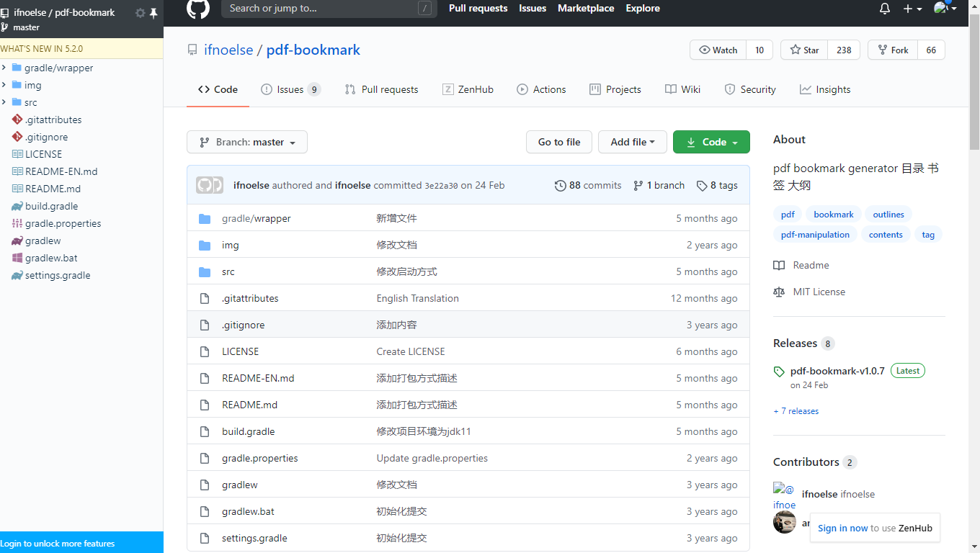Star the pdf-bookmark repository

pos(804,50)
